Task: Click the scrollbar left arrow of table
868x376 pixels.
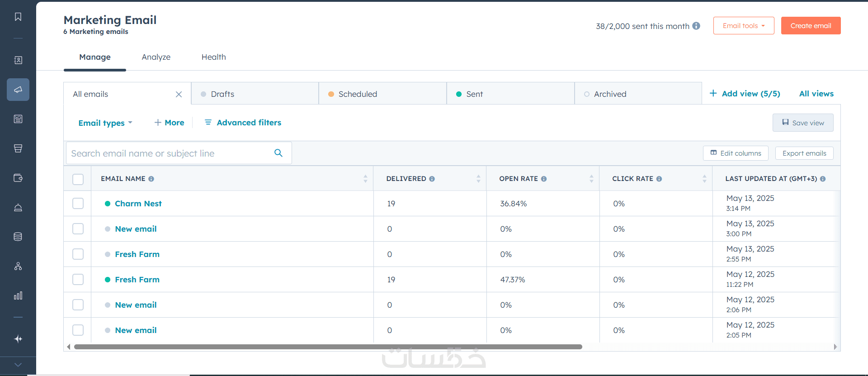Action: 69,347
